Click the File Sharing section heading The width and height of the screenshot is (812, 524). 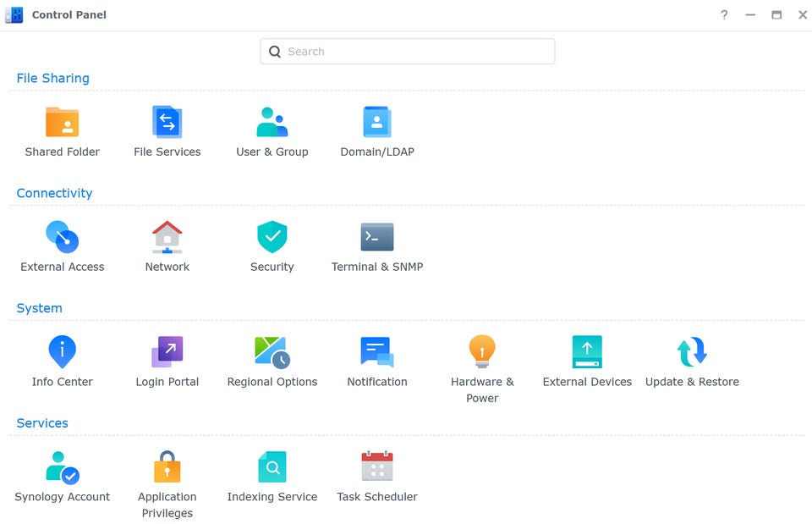(52, 78)
